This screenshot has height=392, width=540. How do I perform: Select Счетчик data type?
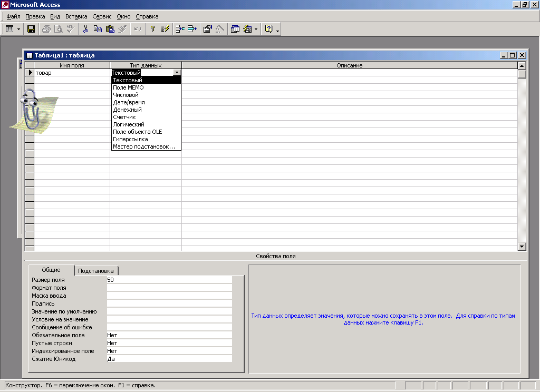[x=146, y=117]
